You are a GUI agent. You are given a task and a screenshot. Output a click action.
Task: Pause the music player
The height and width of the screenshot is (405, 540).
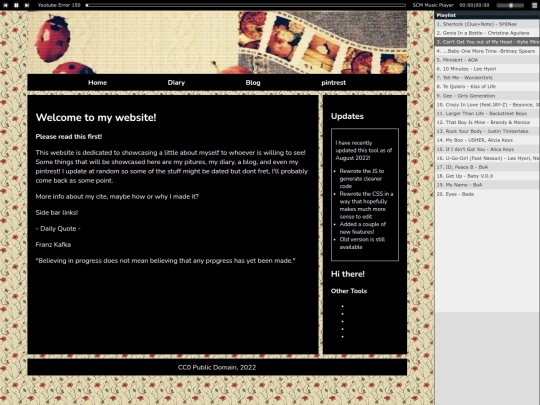click(16, 5)
